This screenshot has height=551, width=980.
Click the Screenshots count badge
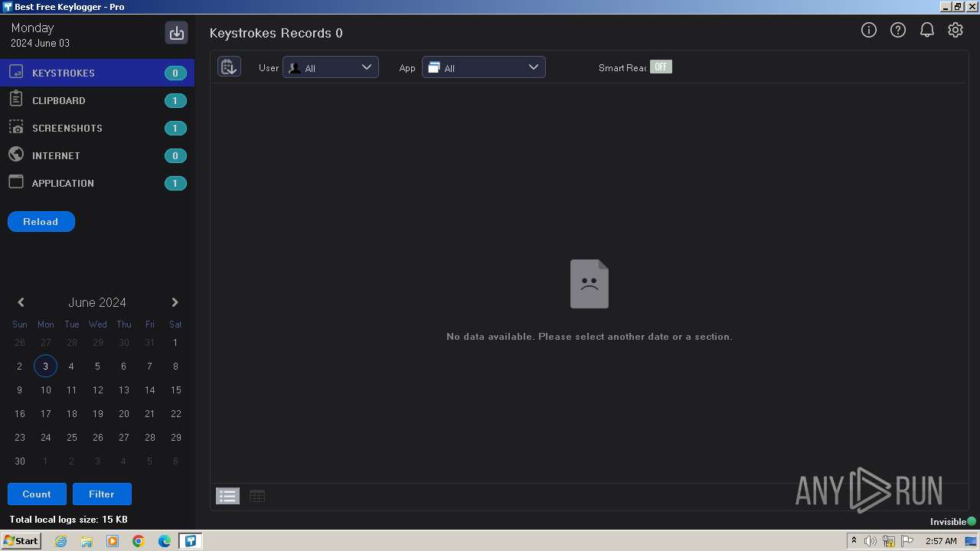pyautogui.click(x=175, y=128)
